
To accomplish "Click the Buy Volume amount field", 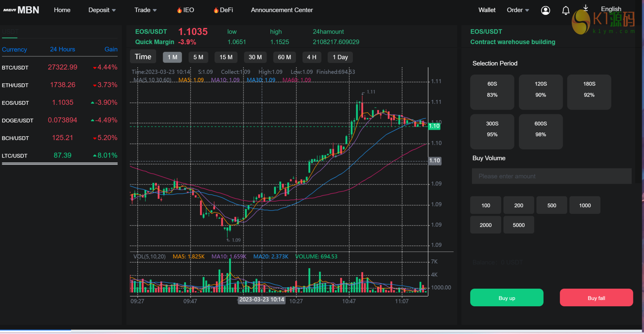I will (551, 176).
